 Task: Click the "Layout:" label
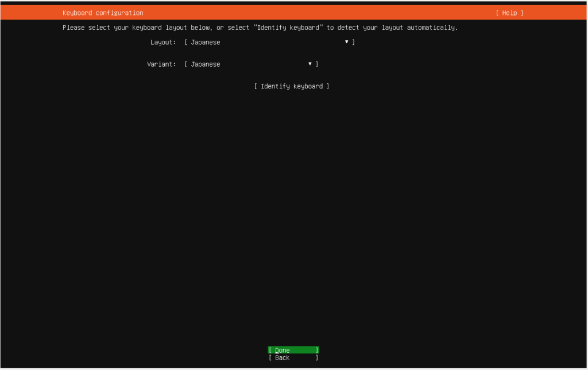(163, 42)
